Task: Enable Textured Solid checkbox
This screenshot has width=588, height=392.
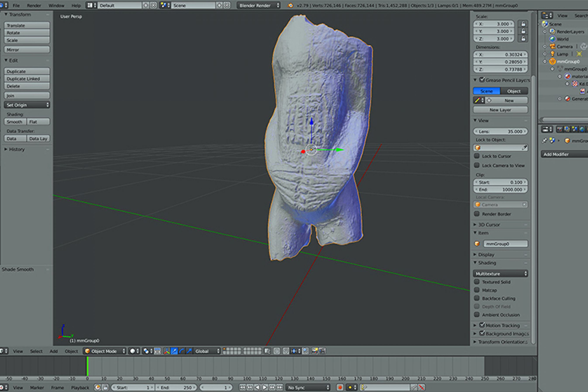Action: (477, 282)
